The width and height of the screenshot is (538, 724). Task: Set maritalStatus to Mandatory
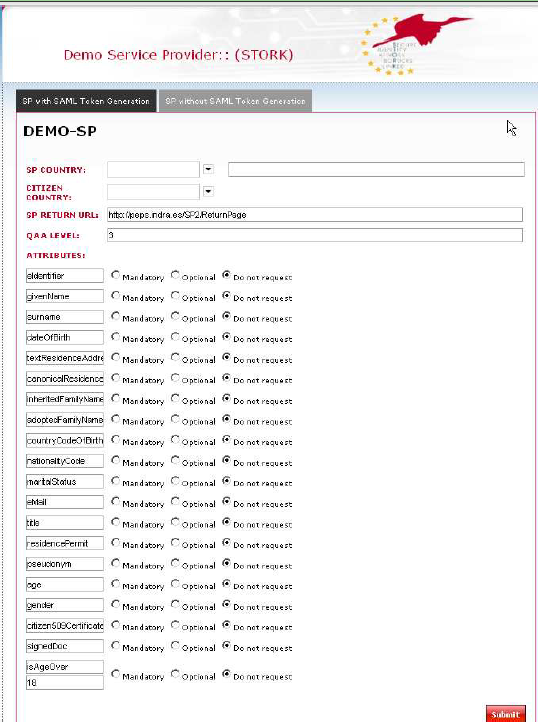point(115,481)
